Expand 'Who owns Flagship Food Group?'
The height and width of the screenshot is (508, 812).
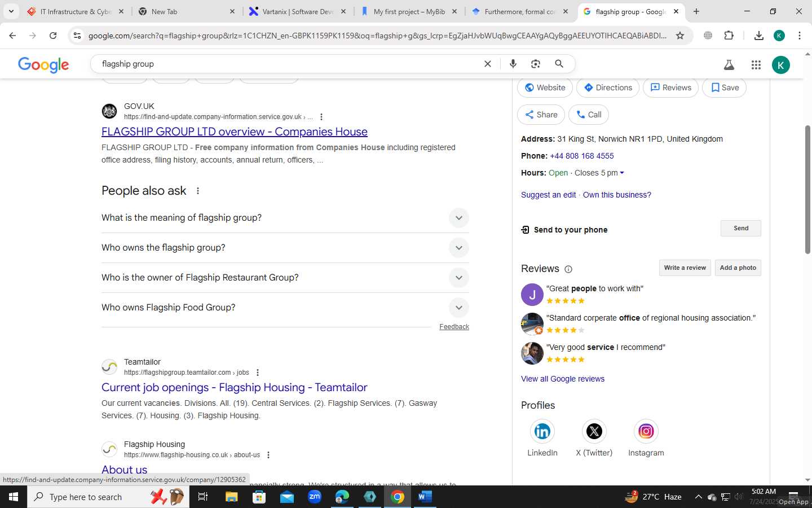tap(285, 308)
